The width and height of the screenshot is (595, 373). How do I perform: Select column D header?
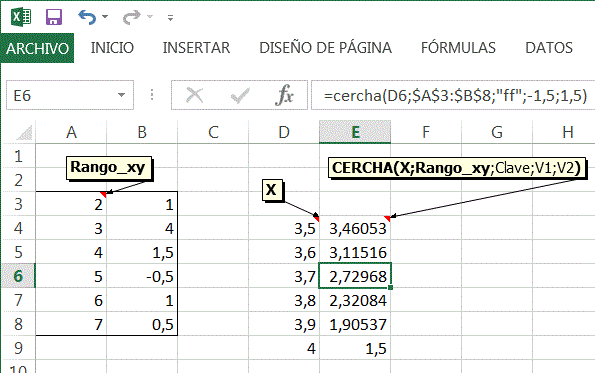click(284, 132)
